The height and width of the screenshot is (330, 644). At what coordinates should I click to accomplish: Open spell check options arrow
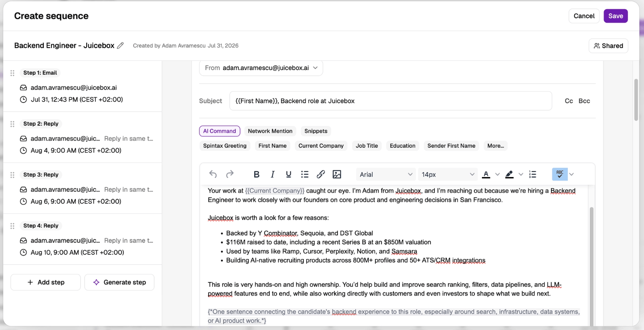click(x=571, y=174)
